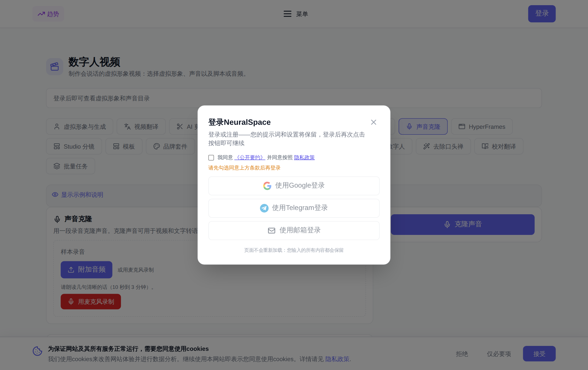Select the 校对翻译 tab
Viewport: 588px width, 370px height.
[499, 146]
